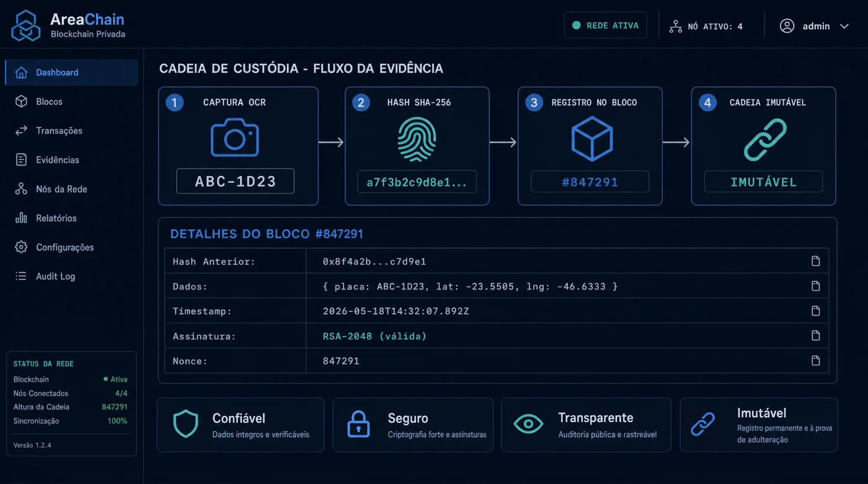The image size is (868, 484).
Task: Click the 0x8f4a2b...c7d9e1 hash text
Action: (374, 262)
